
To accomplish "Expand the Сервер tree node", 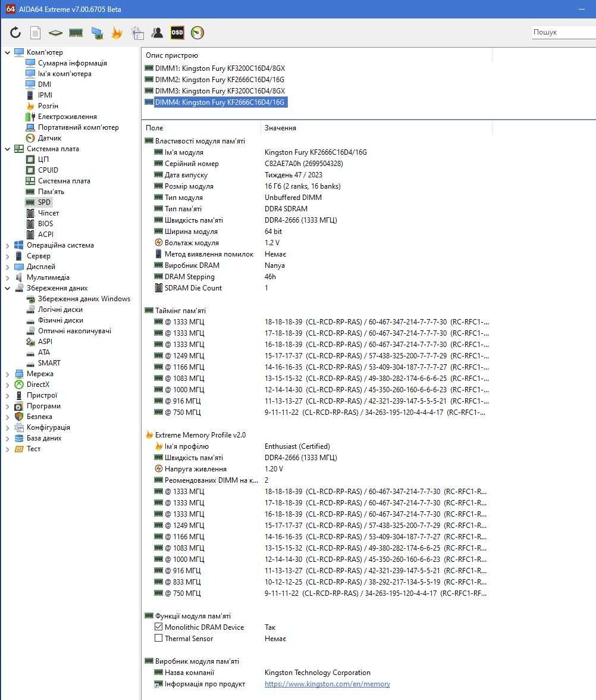I will pyautogui.click(x=7, y=256).
